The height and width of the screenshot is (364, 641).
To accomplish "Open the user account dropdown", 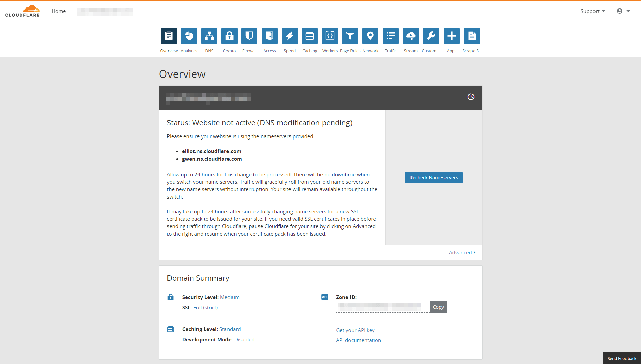I will (x=623, y=11).
